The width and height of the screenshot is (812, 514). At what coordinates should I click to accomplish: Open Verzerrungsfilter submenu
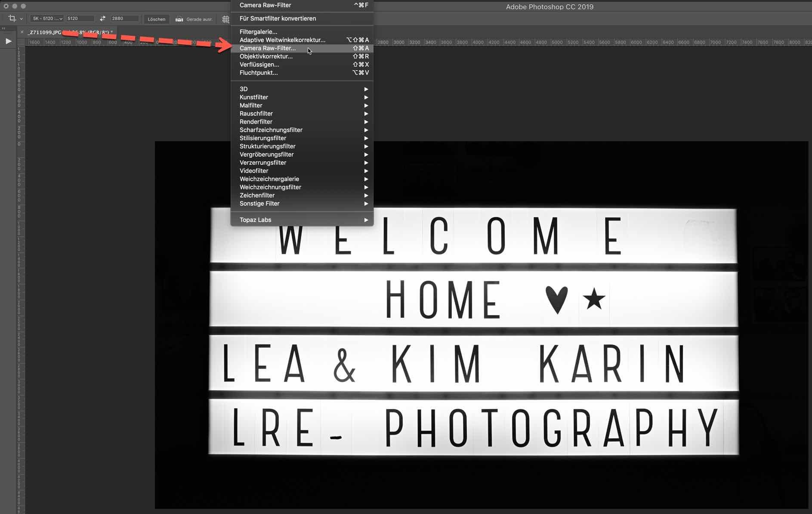coord(302,163)
